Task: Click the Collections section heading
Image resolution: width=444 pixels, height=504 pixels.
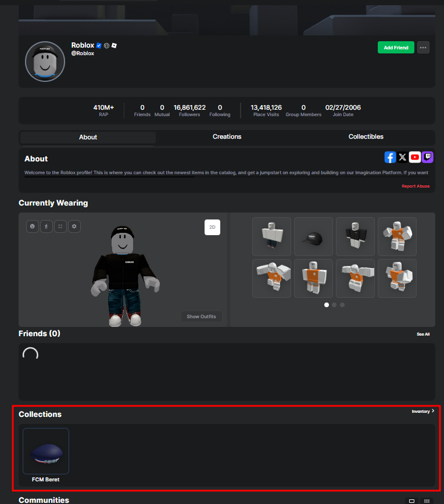Action: pos(40,415)
